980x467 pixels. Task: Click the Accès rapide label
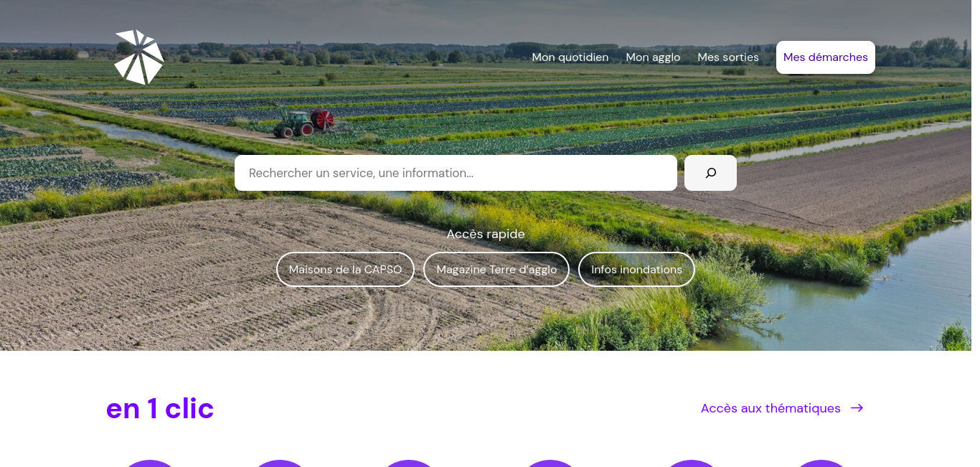(486, 234)
